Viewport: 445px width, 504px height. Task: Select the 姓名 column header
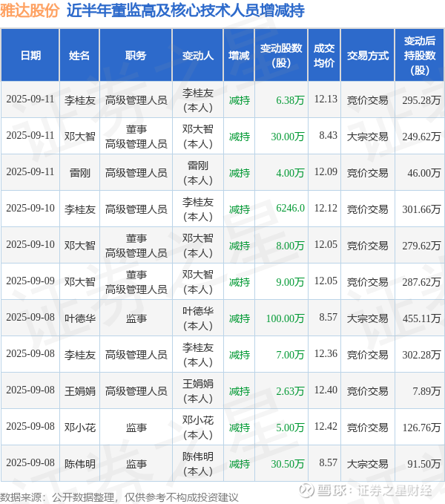click(x=79, y=55)
